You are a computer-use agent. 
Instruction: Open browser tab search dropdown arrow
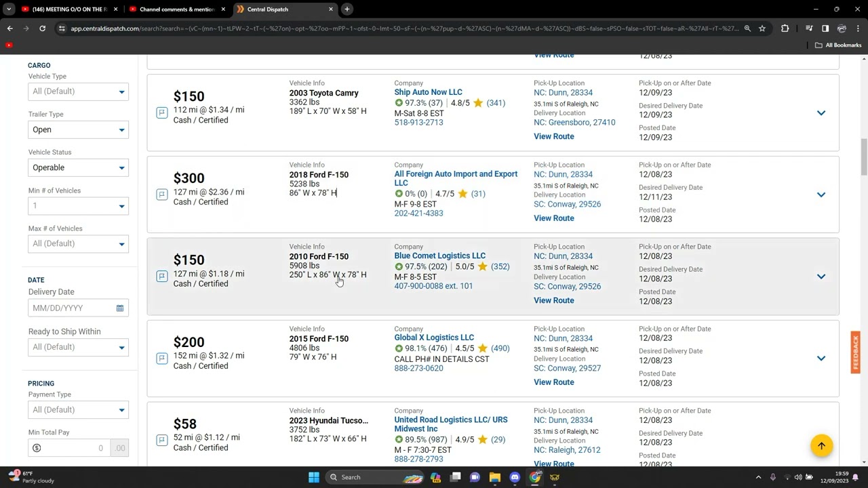point(9,9)
